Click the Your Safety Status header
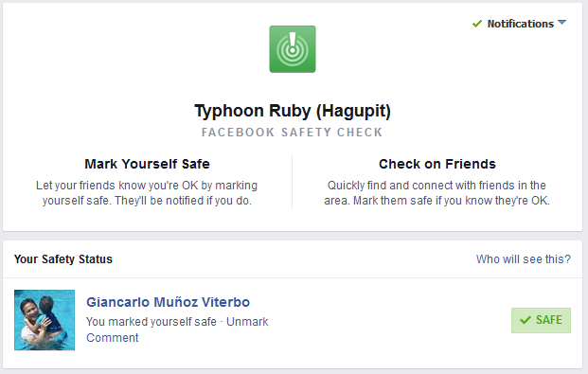Image resolution: width=588 pixels, height=374 pixels. click(x=63, y=259)
